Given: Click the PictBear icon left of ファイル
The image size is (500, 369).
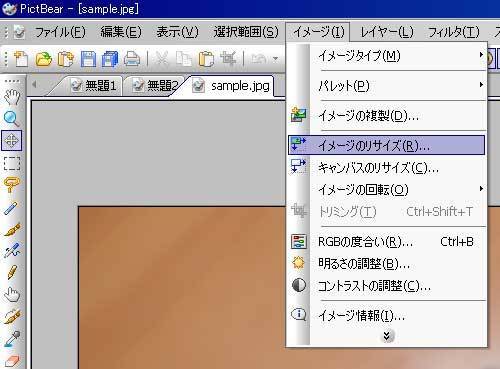Looking at the screenshot, I should point(19,32).
